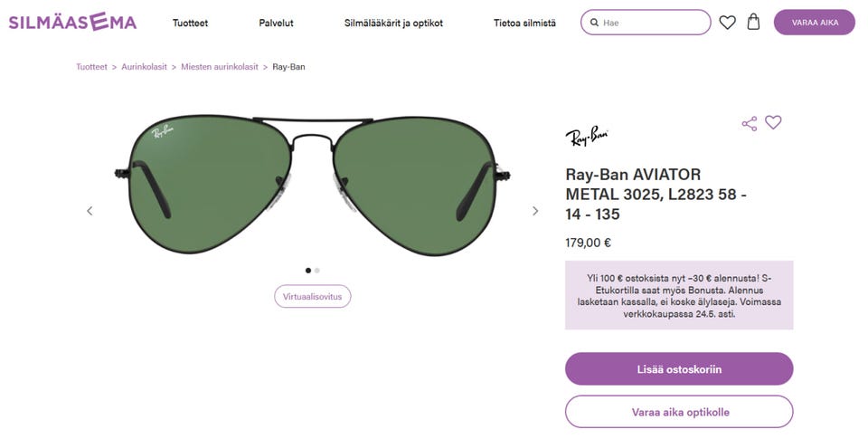Open Silmälääkärit ja optikot menu
The height and width of the screenshot is (439, 868).
pyautogui.click(x=393, y=23)
